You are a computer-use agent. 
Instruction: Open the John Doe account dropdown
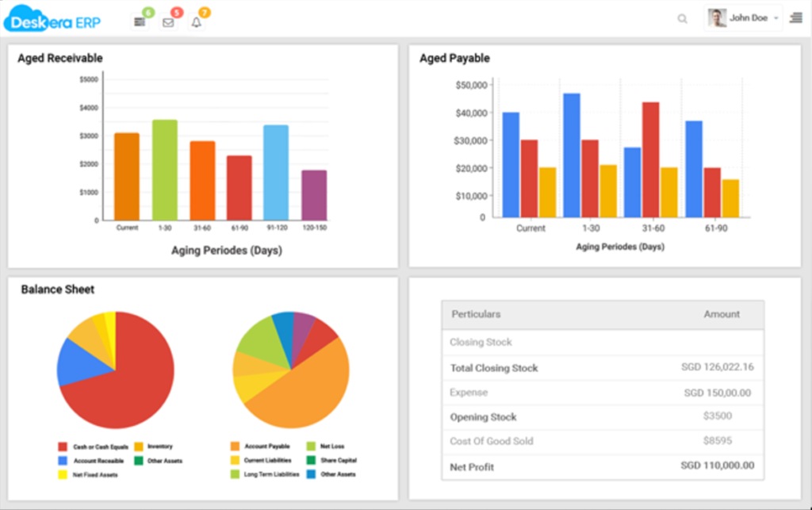pyautogui.click(x=776, y=17)
